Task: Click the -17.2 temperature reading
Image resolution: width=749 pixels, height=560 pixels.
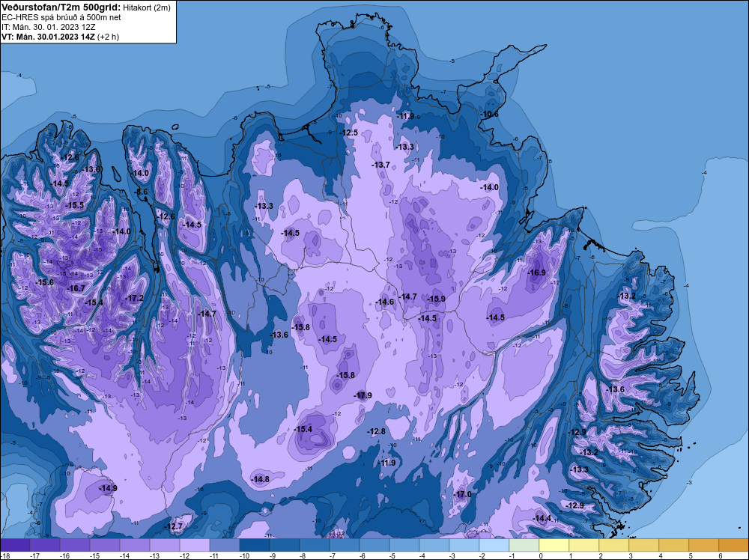Action: [x=134, y=298]
